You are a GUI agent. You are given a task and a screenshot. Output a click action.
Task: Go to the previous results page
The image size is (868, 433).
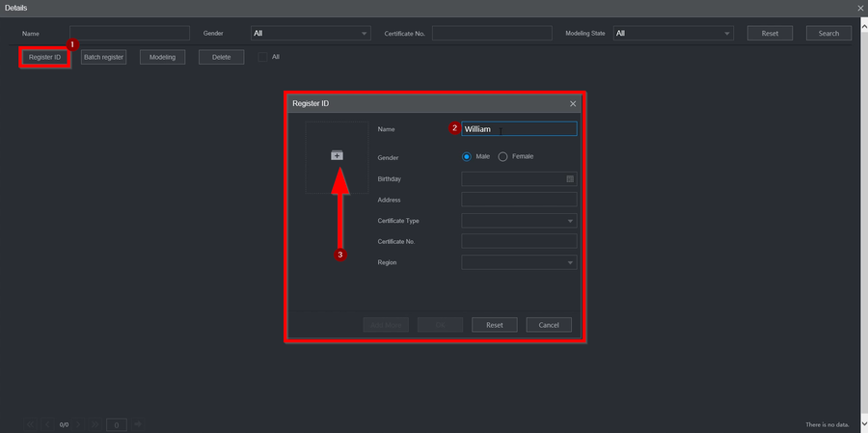pos(46,424)
